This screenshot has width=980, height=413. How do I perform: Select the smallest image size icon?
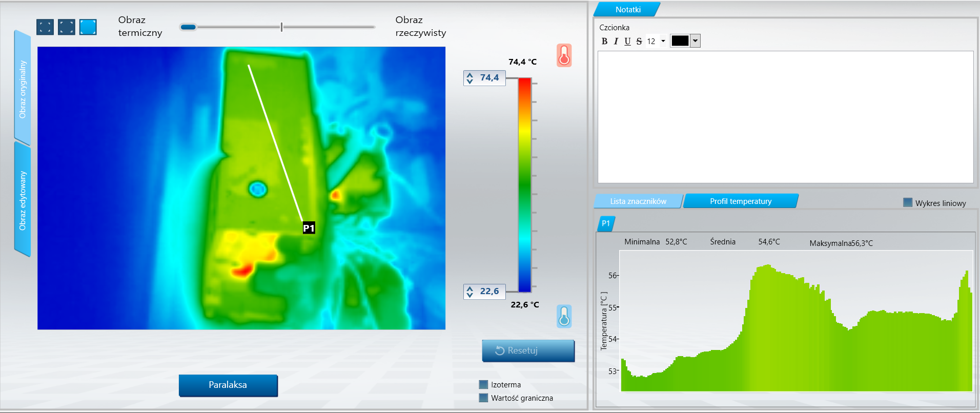point(45,27)
